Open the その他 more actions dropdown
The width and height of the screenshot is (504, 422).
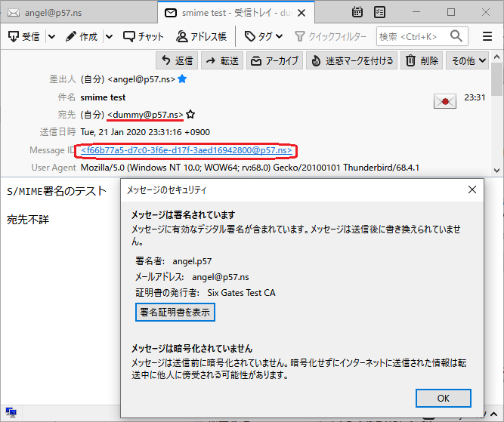coord(468,60)
